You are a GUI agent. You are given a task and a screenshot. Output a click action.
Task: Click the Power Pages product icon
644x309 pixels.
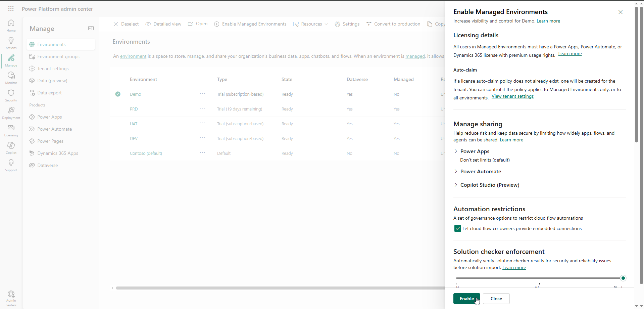[x=32, y=141]
